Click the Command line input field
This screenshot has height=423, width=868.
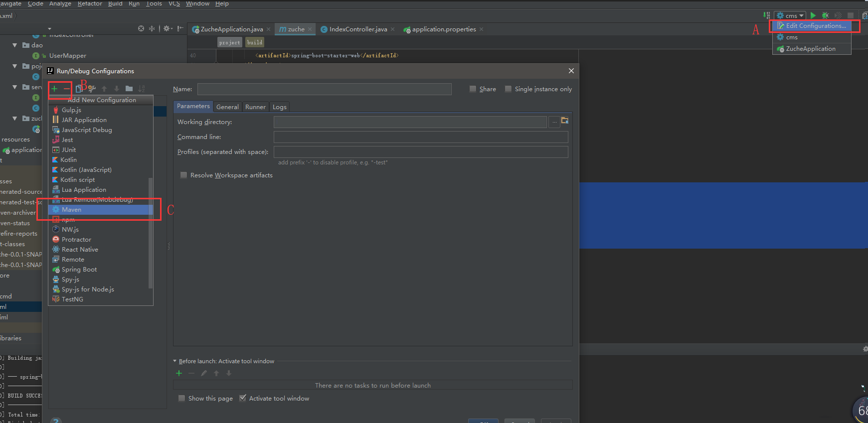coord(421,137)
